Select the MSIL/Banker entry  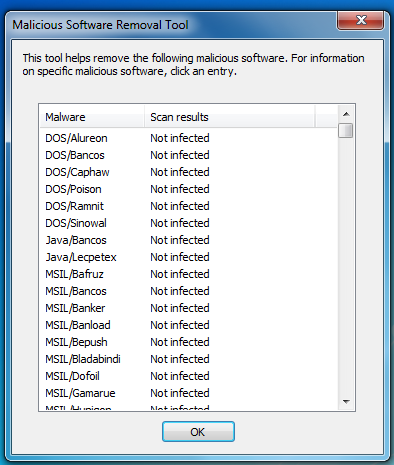pyautogui.click(x=75, y=308)
